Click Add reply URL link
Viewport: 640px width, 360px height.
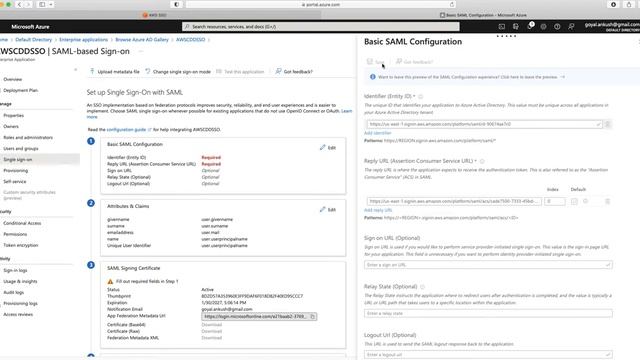pyautogui.click(x=378, y=210)
